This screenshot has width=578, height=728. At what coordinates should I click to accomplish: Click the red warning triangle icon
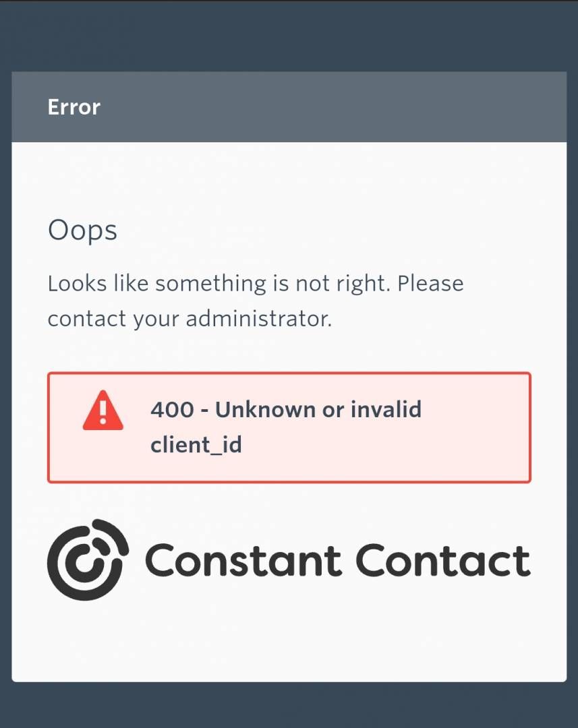click(103, 410)
